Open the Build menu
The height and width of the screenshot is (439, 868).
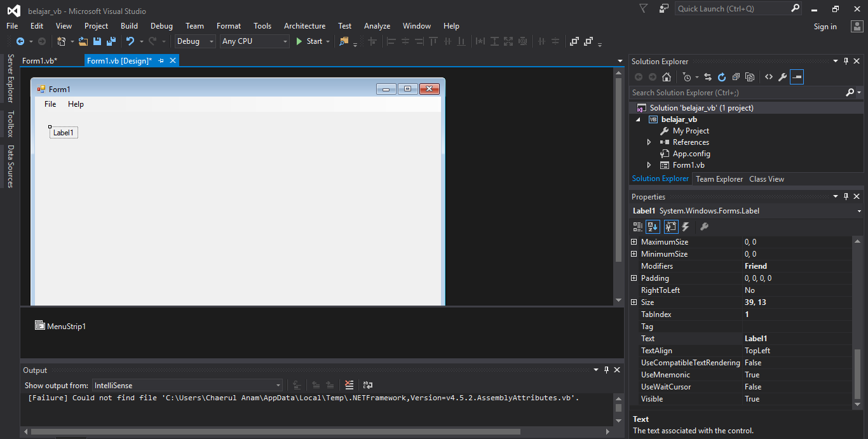pos(129,26)
